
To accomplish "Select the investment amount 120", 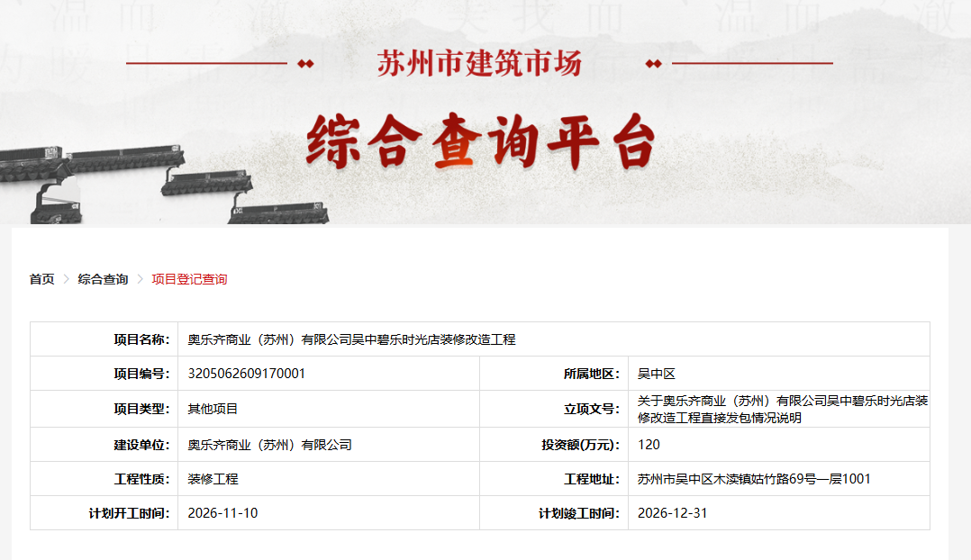I will [x=649, y=445].
